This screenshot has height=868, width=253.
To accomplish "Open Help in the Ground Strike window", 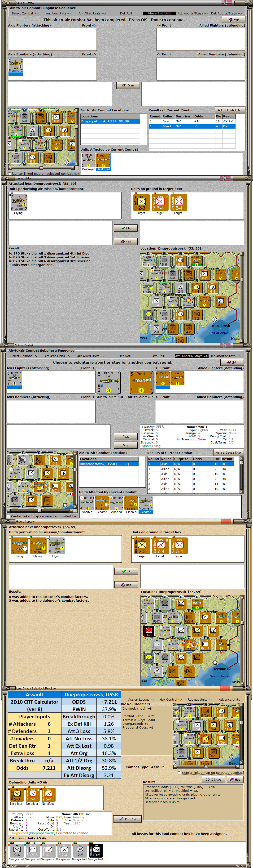I will [126, 242].
